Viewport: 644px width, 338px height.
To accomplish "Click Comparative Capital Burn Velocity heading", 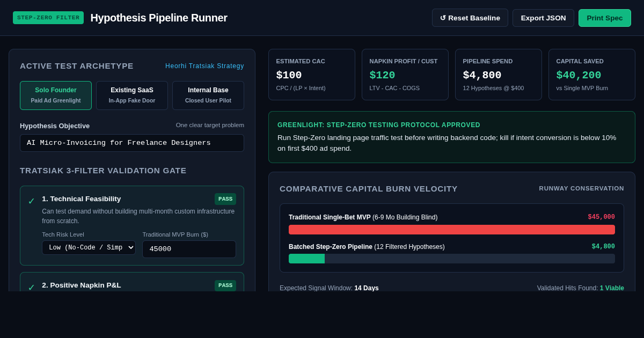I will coord(369,189).
